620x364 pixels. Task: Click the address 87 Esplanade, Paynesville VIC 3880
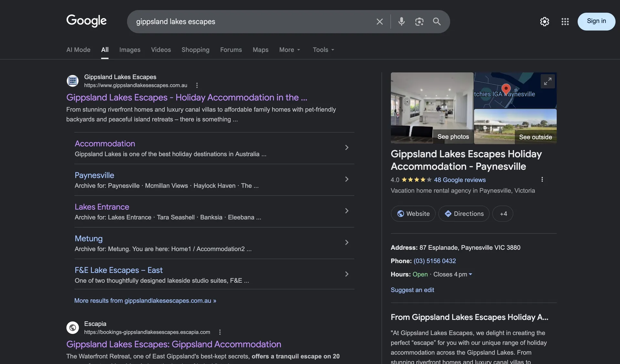[x=470, y=248]
